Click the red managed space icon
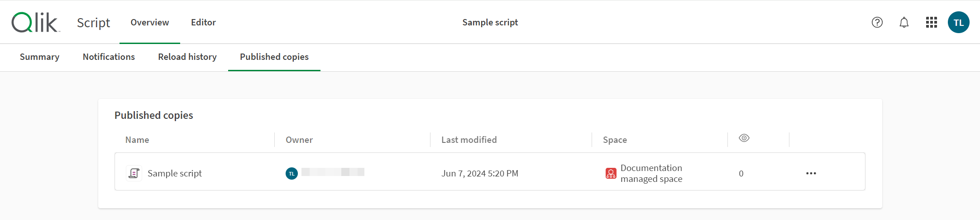 pyautogui.click(x=611, y=173)
